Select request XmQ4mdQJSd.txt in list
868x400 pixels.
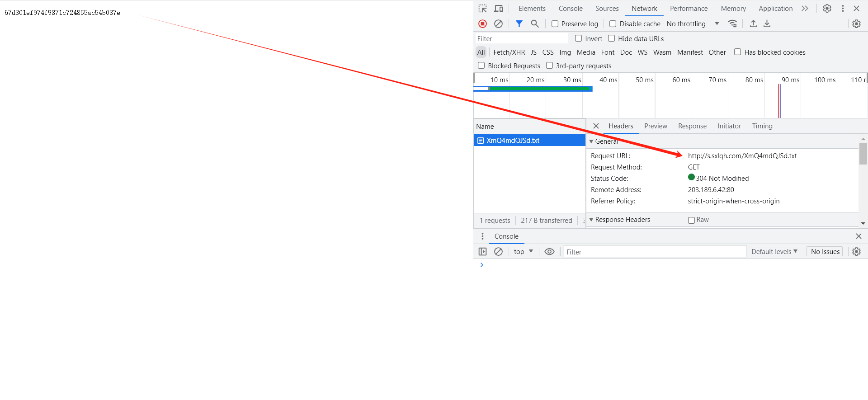[529, 141]
